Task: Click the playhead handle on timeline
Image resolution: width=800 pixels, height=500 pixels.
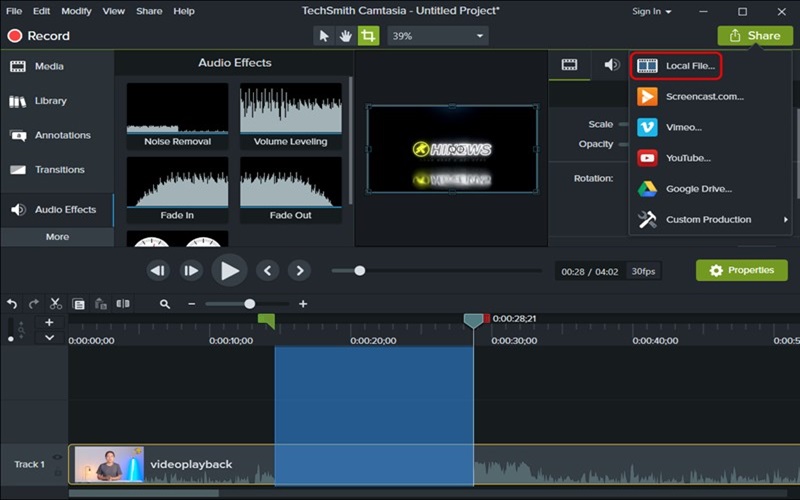Action: (x=473, y=321)
